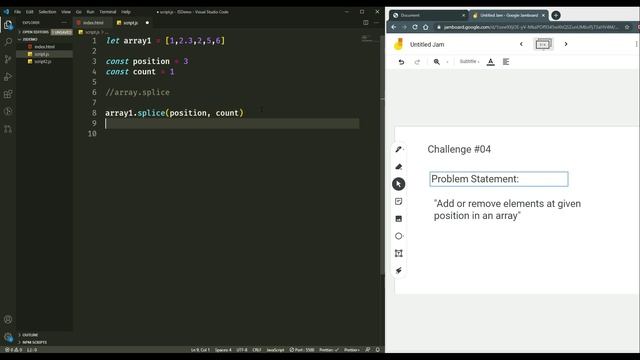This screenshot has width=640, height=360.
Task: Go to the next Jamboard frame
Action: (x=566, y=44)
